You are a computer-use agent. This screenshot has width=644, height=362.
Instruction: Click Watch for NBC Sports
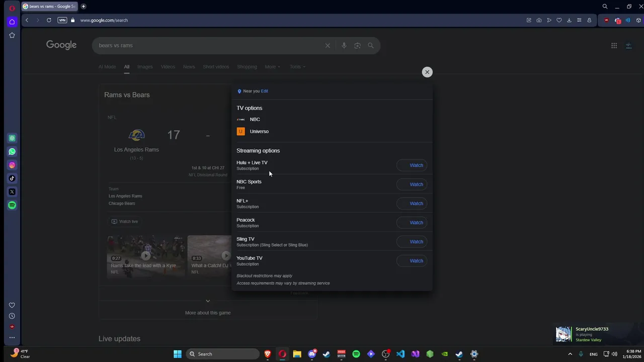coord(412,185)
